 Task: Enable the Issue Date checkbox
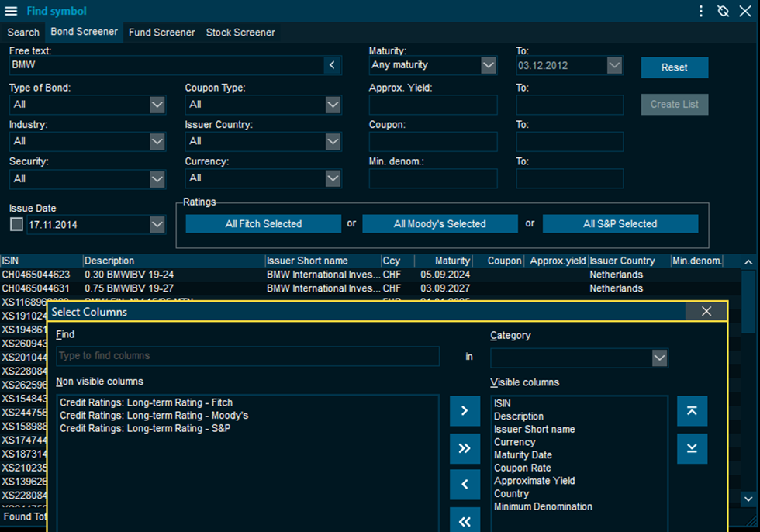click(x=16, y=225)
